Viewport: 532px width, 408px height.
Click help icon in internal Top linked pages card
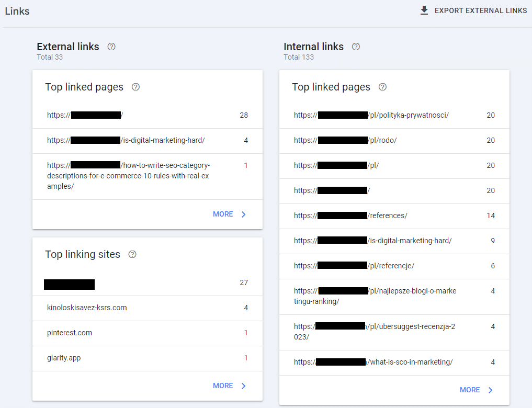(382, 87)
